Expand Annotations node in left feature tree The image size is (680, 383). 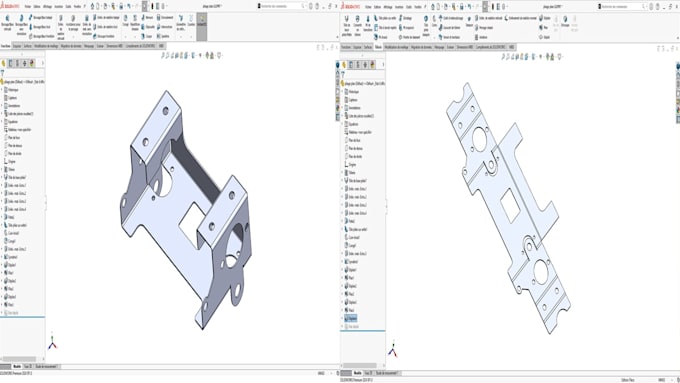[x=2, y=106]
